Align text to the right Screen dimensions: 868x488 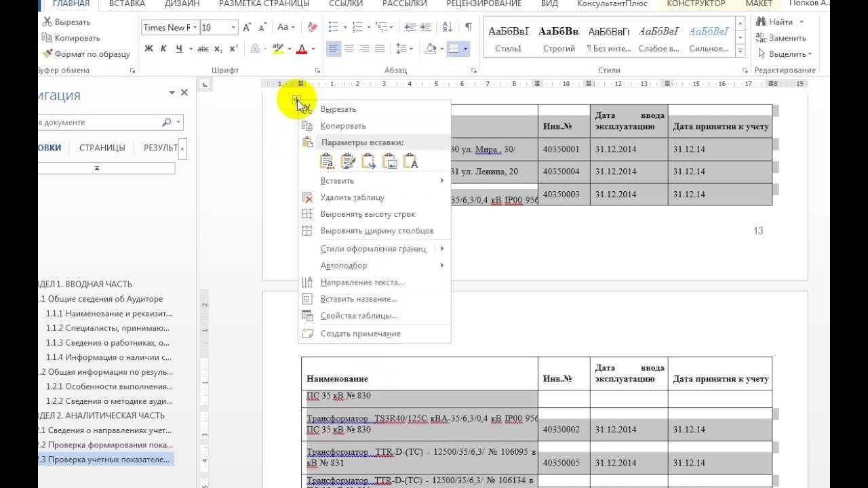[364, 49]
